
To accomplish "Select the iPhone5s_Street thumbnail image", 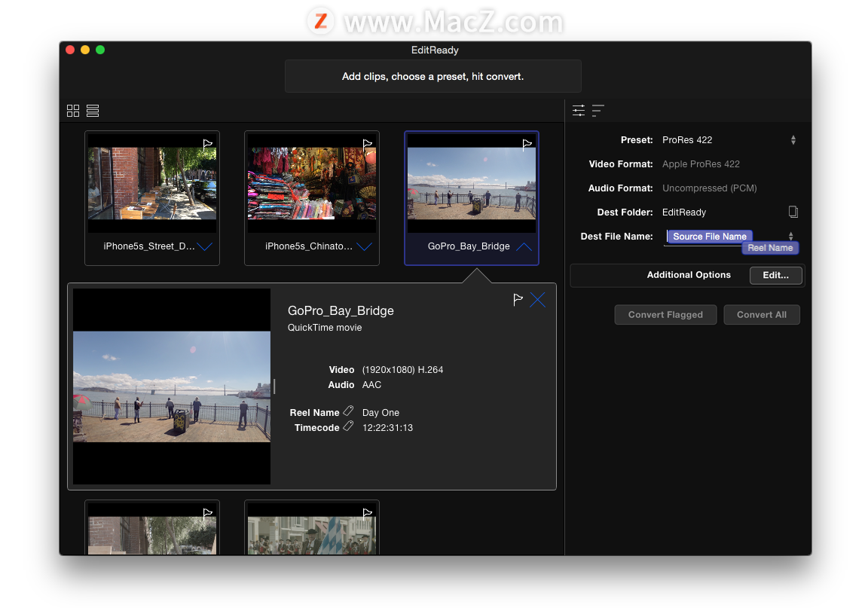I will (152, 183).
